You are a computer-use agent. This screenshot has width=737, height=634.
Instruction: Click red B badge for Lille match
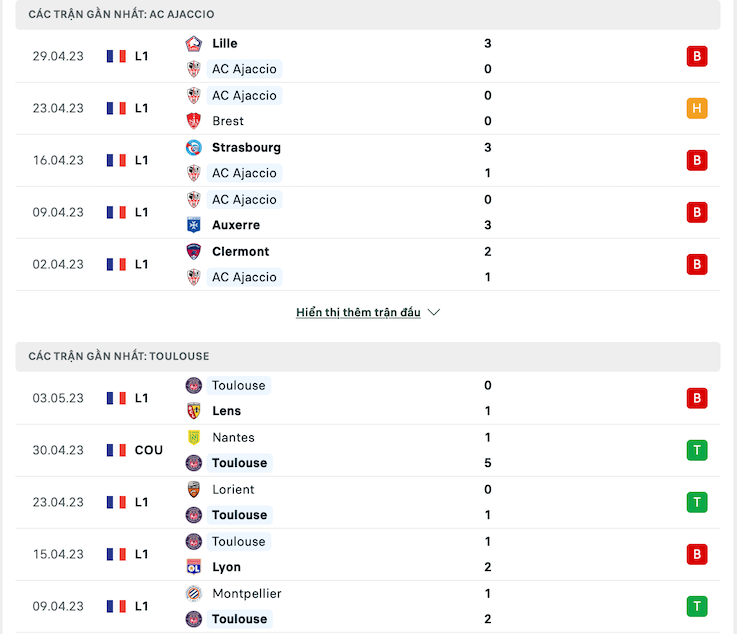click(697, 56)
